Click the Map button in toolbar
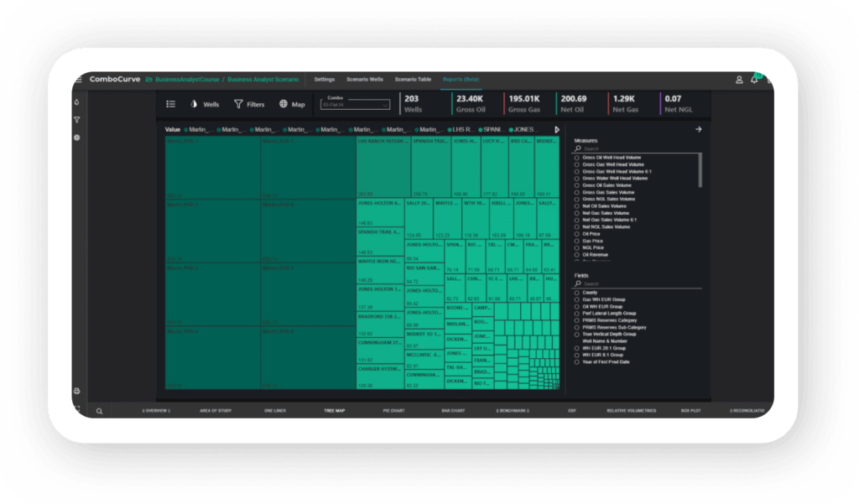This screenshot has height=504, width=859. (x=293, y=104)
